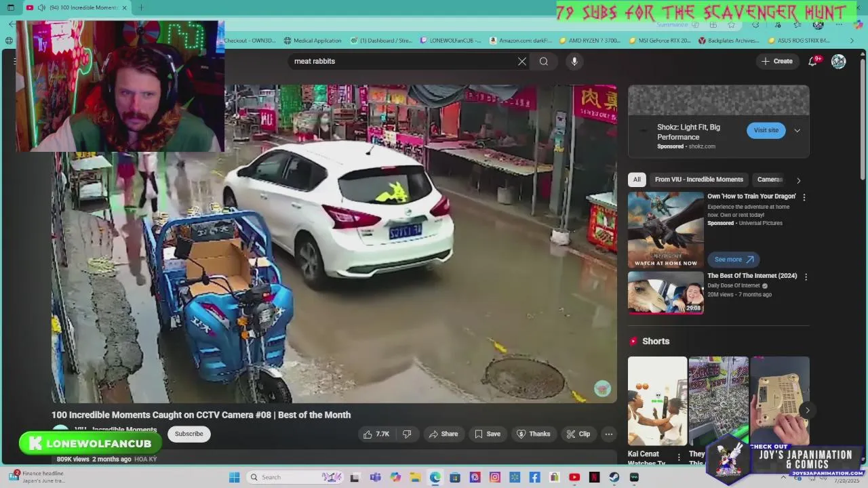The image size is (868, 488).
Task: Click 'Visit site' on Shokz ad
Action: 766,130
